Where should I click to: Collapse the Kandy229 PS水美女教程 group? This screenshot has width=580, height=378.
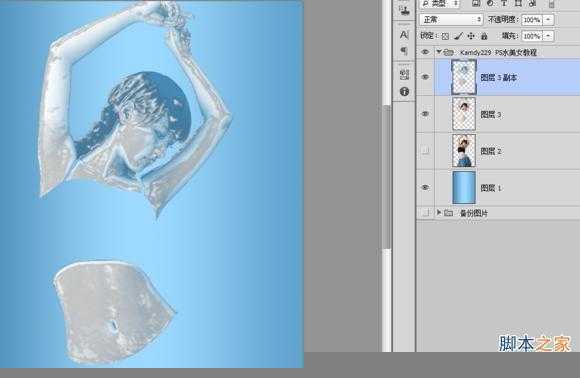pos(439,52)
